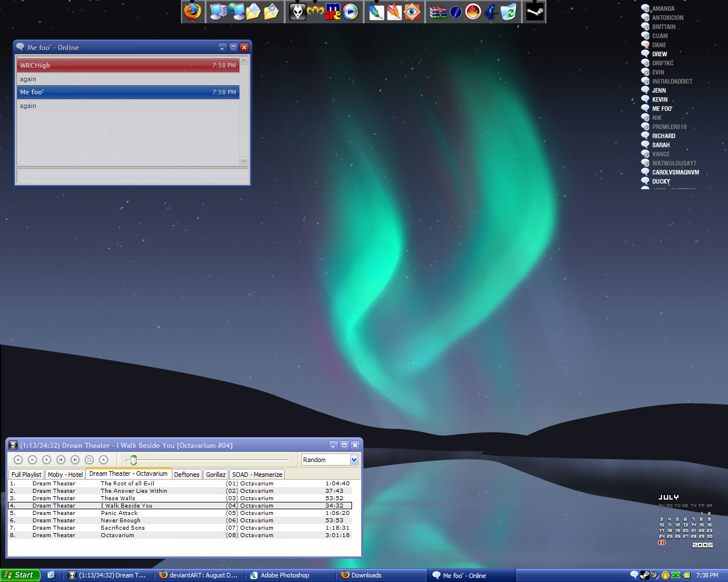Viewport: 728px width, 582px height.
Task: Select the Dream Theater - Octavarium tab
Action: pyautogui.click(x=129, y=473)
